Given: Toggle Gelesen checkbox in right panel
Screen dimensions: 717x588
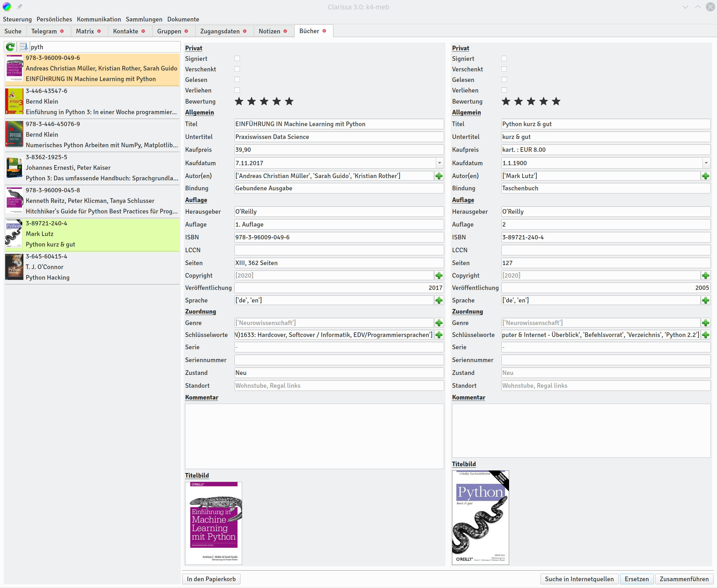Looking at the screenshot, I should coord(504,80).
